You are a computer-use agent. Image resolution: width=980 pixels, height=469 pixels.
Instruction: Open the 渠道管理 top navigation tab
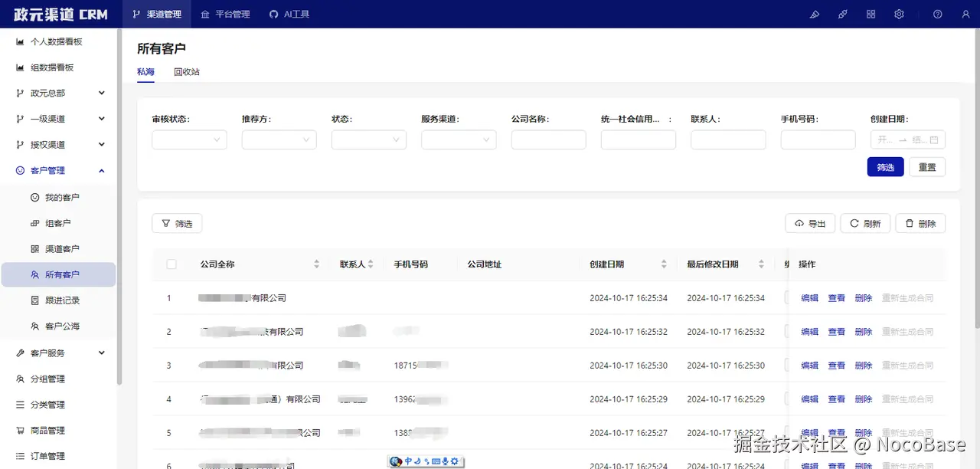coord(157,14)
